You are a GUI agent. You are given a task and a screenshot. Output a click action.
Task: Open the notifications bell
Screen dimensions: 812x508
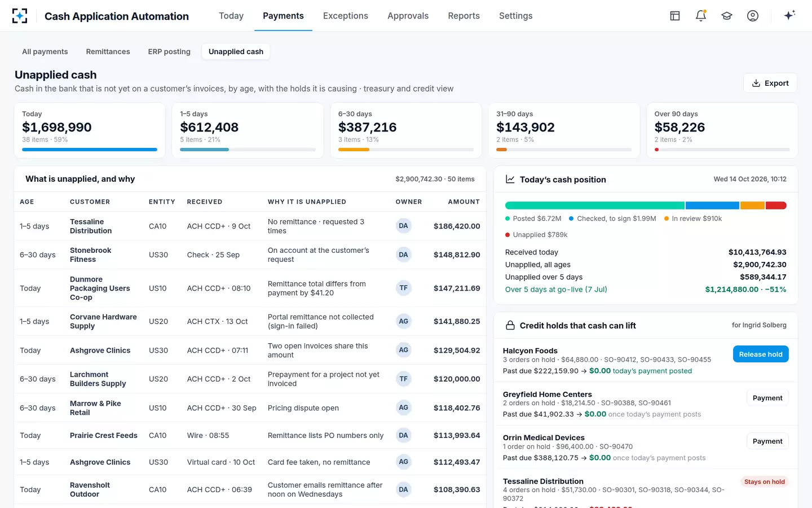(701, 16)
